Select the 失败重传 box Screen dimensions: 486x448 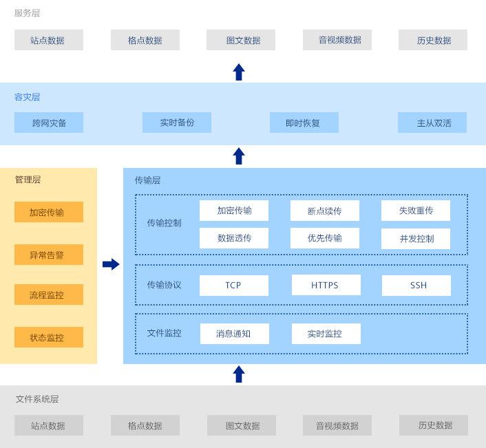coord(416,211)
